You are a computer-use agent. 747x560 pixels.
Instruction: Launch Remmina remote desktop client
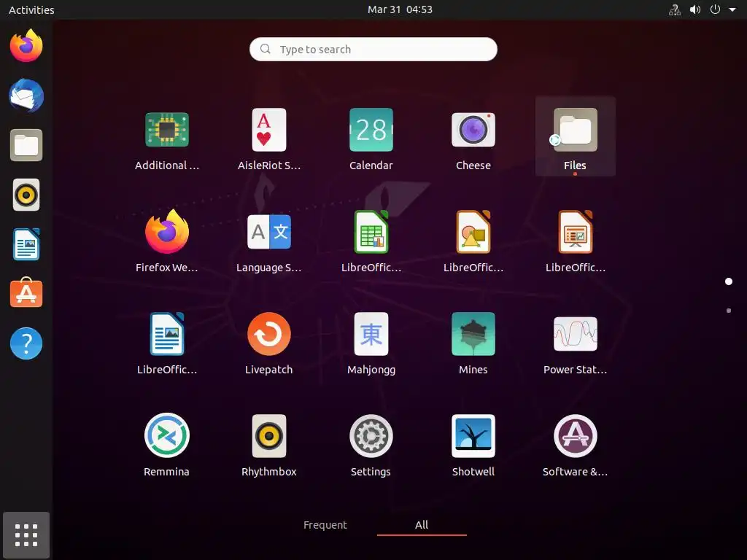coord(167,435)
